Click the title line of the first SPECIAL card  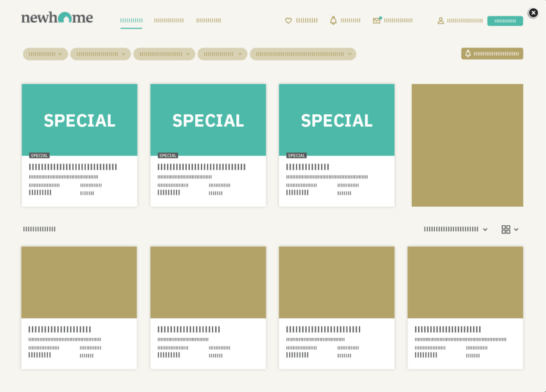point(73,167)
